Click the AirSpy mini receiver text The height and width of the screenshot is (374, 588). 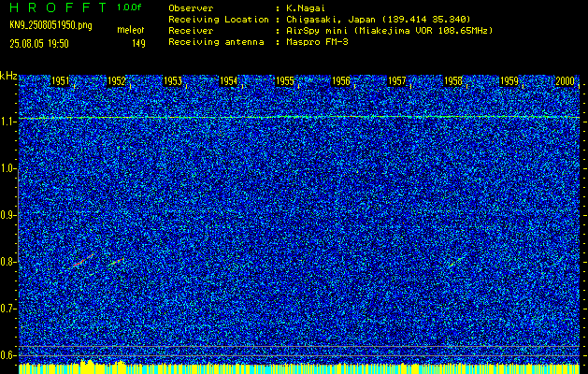point(389,31)
